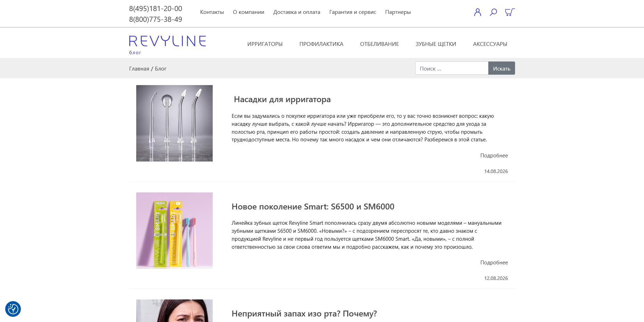Open title Неприятный запах изо рта? Почему?
644x322 pixels.
304,314
